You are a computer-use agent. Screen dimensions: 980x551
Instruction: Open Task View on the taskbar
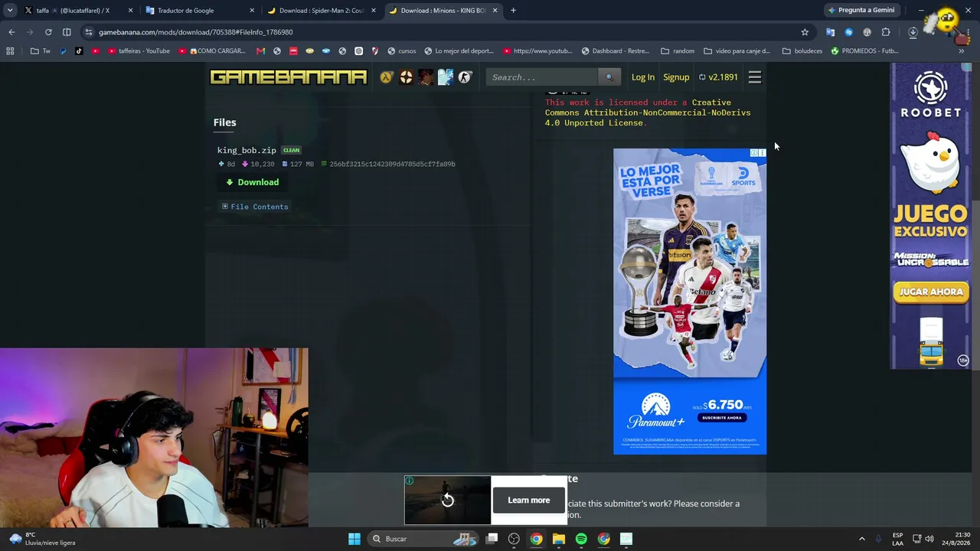pyautogui.click(x=492, y=539)
